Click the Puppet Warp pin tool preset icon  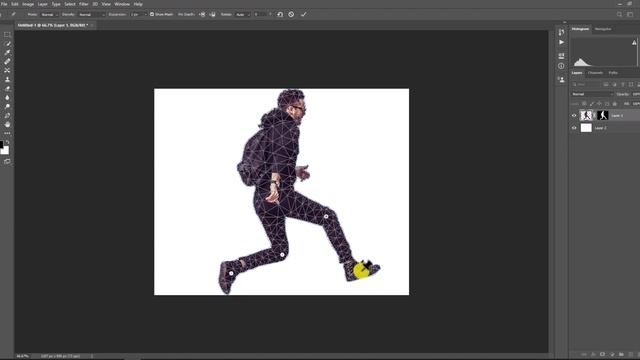(x=13, y=14)
